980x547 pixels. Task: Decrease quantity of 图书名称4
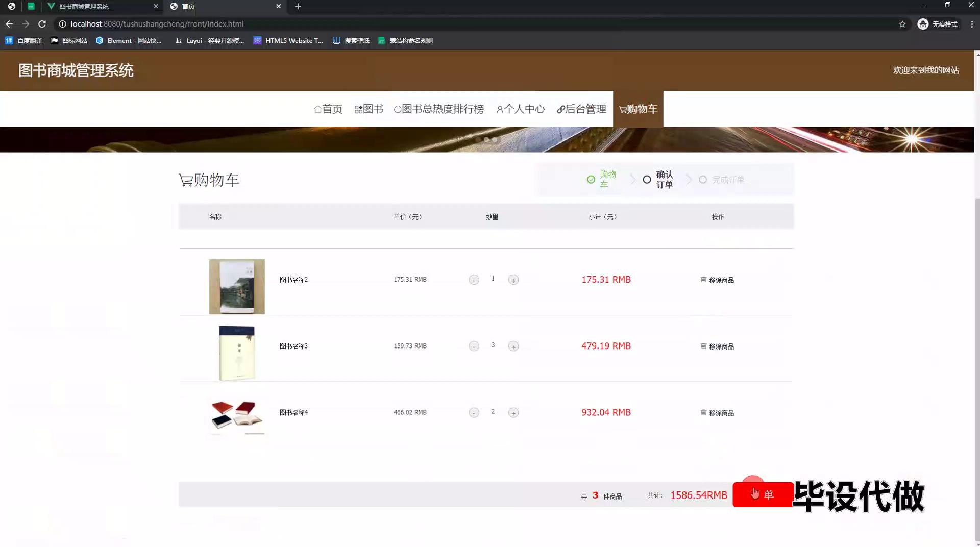pos(474,413)
